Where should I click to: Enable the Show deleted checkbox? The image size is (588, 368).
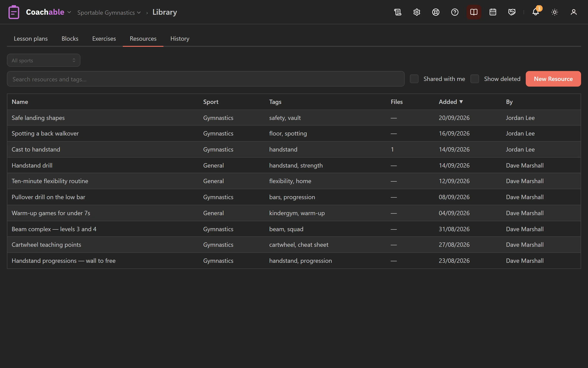[475, 79]
